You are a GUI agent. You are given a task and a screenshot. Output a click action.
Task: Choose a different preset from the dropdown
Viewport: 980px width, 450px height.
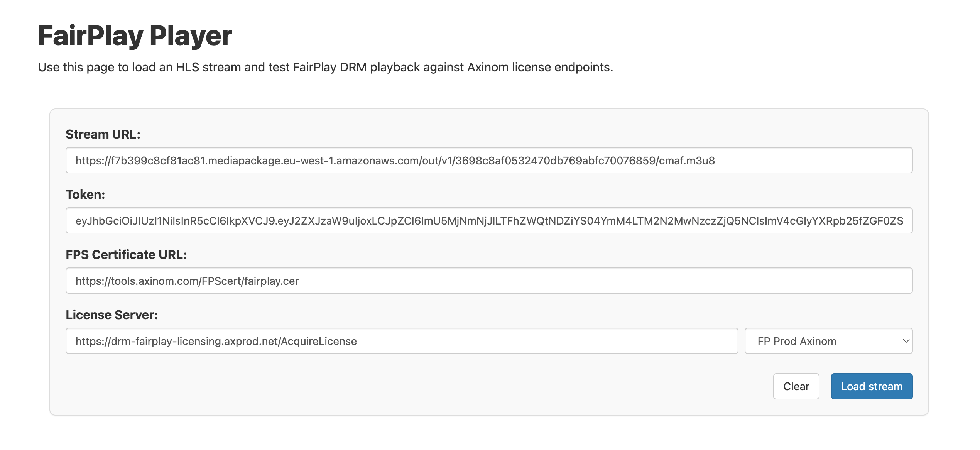[x=828, y=341]
